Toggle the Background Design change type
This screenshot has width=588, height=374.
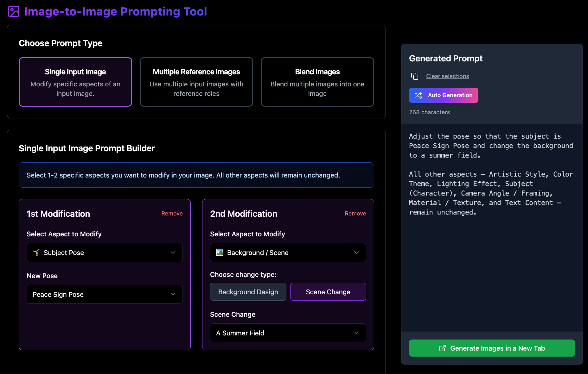[x=248, y=292]
